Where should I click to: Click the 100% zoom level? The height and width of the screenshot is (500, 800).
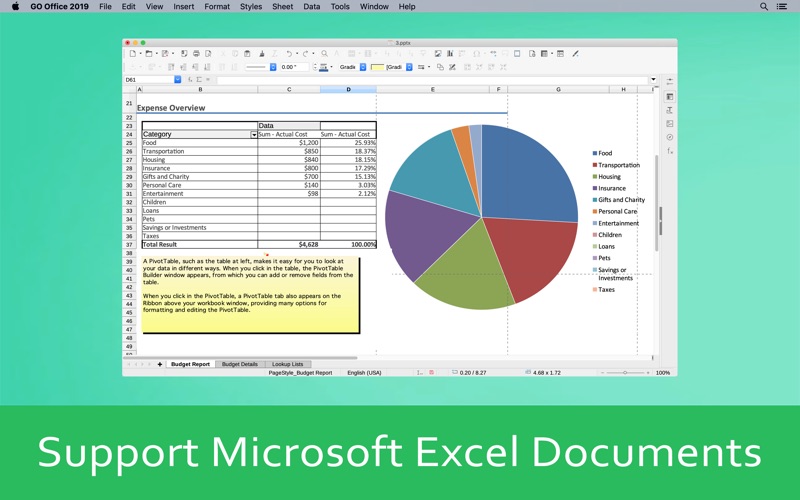(x=663, y=373)
